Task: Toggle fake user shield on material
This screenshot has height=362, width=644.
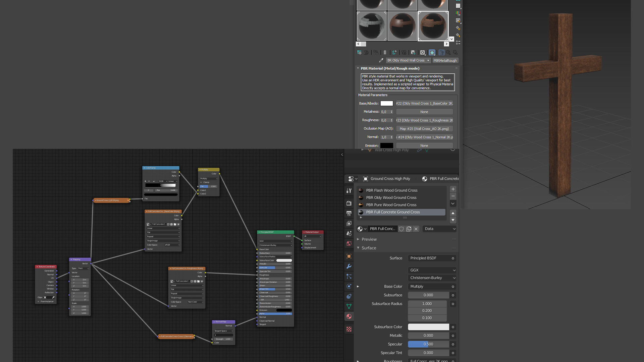Action: (401, 229)
